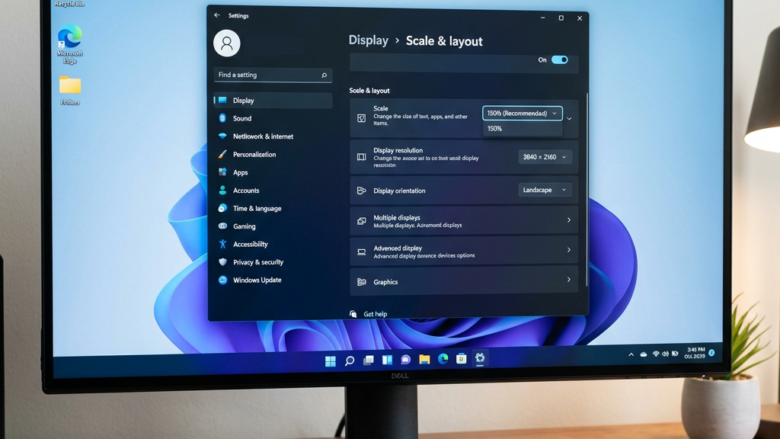Open notification badge beside the clock

(x=712, y=352)
